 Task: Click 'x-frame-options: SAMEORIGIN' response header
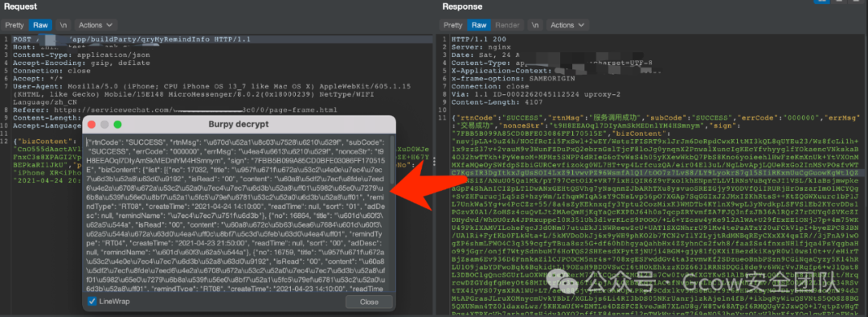coord(513,79)
